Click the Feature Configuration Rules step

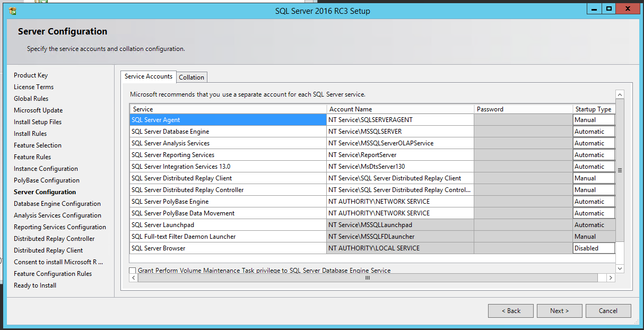pos(53,274)
